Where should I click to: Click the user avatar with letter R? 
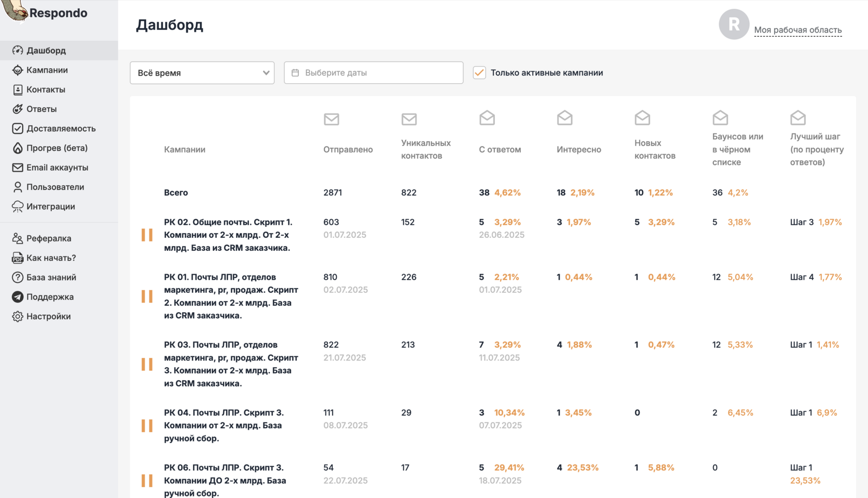[734, 24]
